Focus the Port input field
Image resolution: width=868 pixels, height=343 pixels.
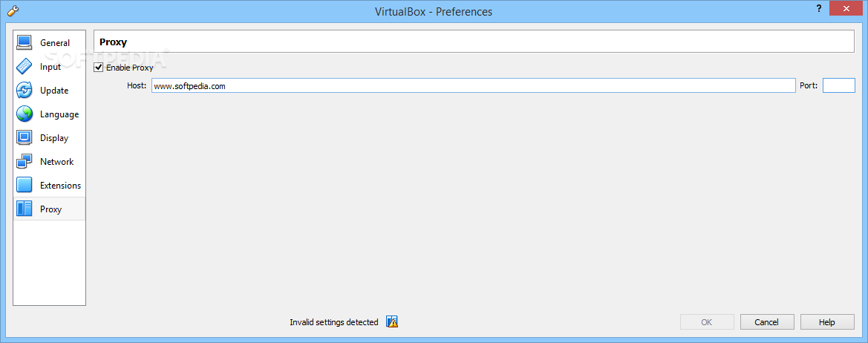click(838, 86)
